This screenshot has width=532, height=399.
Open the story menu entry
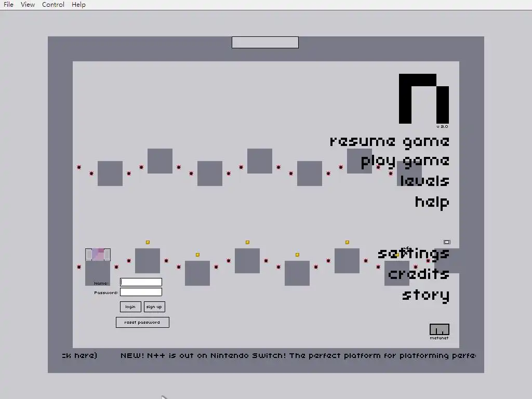(426, 295)
